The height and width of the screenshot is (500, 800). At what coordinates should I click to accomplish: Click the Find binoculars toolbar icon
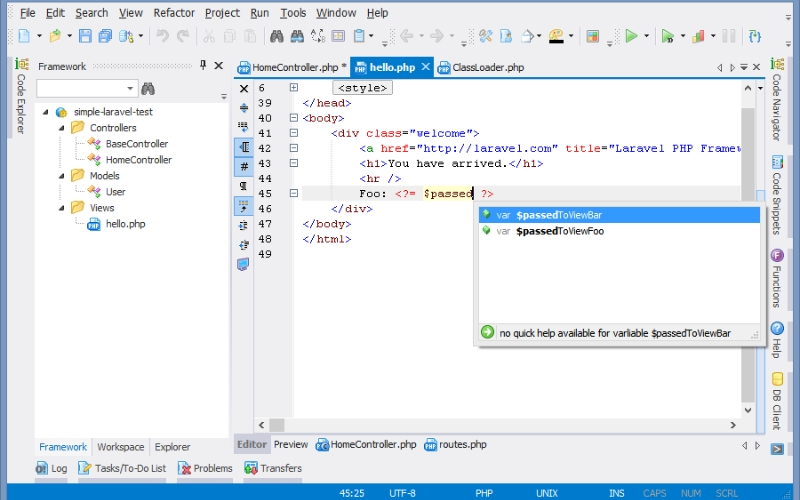point(277,36)
